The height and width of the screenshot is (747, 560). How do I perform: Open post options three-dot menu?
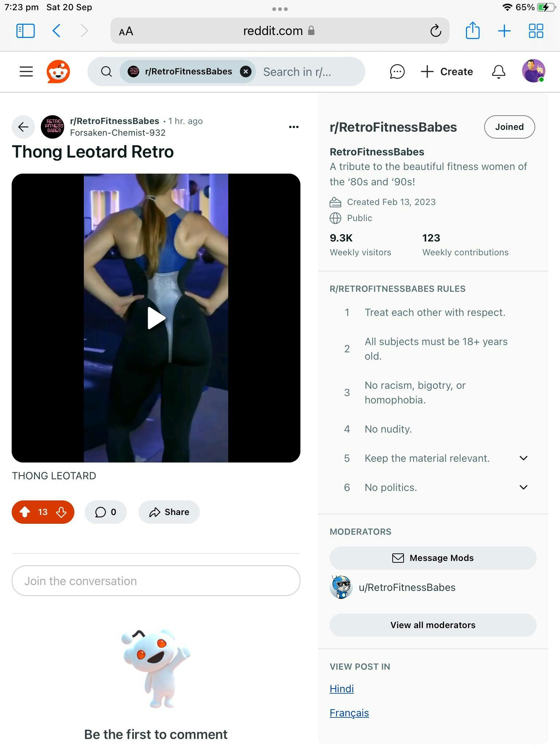click(x=294, y=127)
